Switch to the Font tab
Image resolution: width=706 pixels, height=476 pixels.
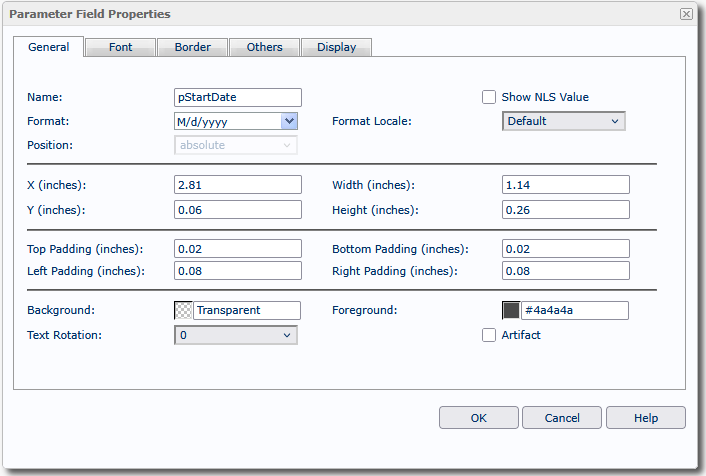point(120,47)
